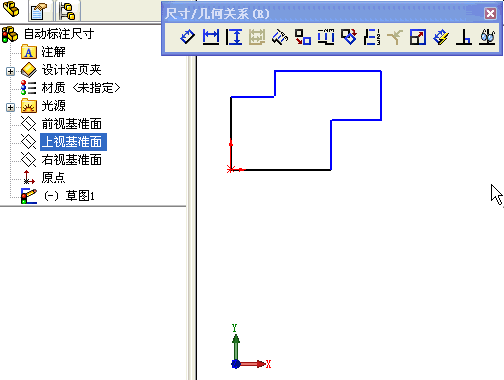Image resolution: width=504 pixels, height=380 pixels.
Task: Select the topmost horizontal blue sketch line
Action: pos(328,71)
